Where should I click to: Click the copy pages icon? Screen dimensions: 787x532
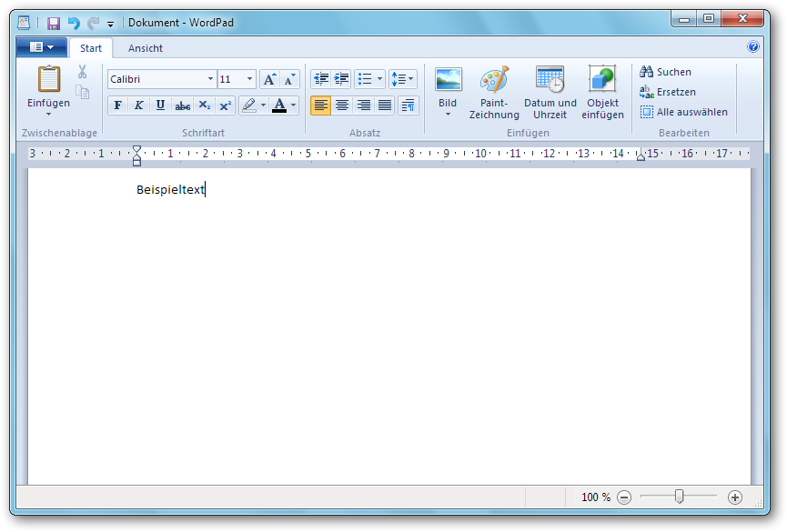point(82,93)
